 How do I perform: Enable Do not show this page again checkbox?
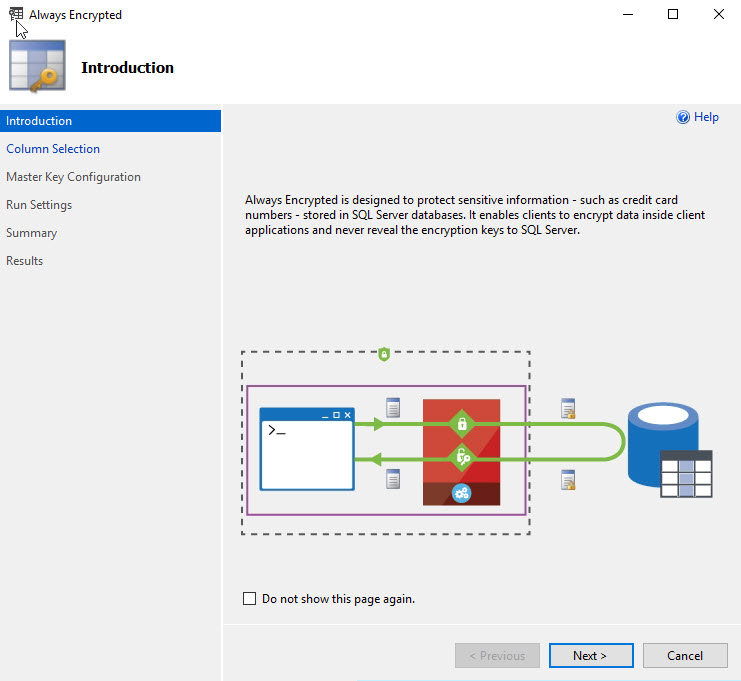pos(250,598)
